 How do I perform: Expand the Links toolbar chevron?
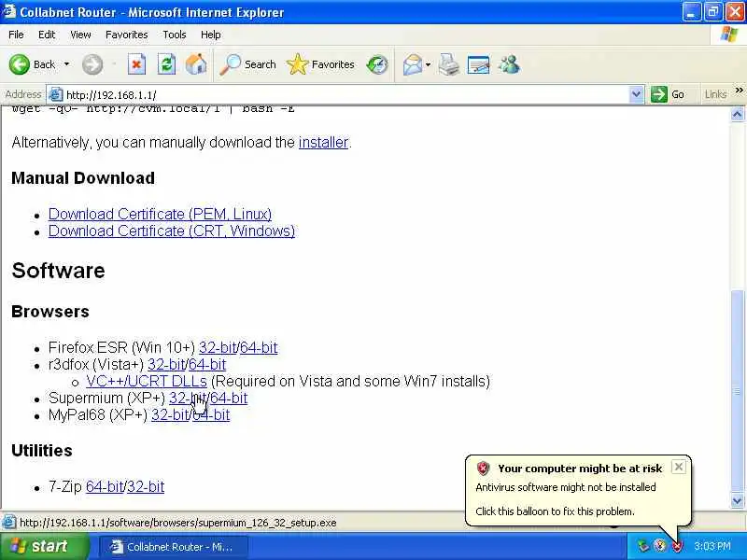[739, 90]
